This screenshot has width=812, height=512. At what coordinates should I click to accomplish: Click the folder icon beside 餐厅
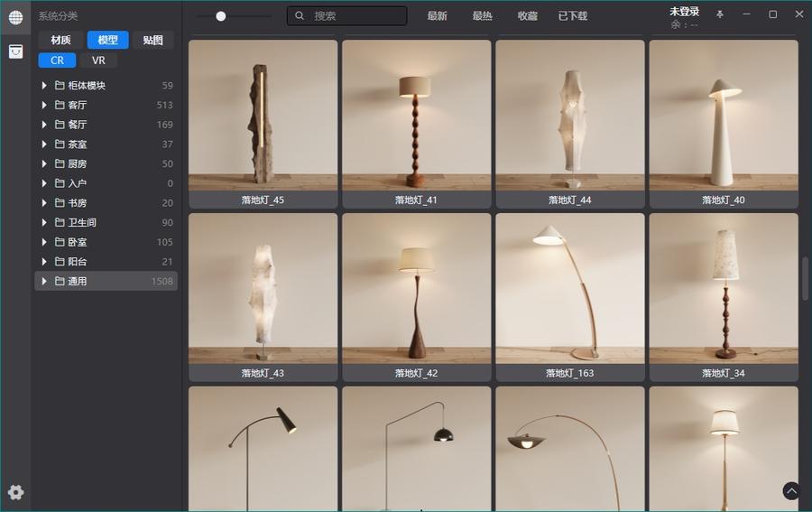coord(60,125)
